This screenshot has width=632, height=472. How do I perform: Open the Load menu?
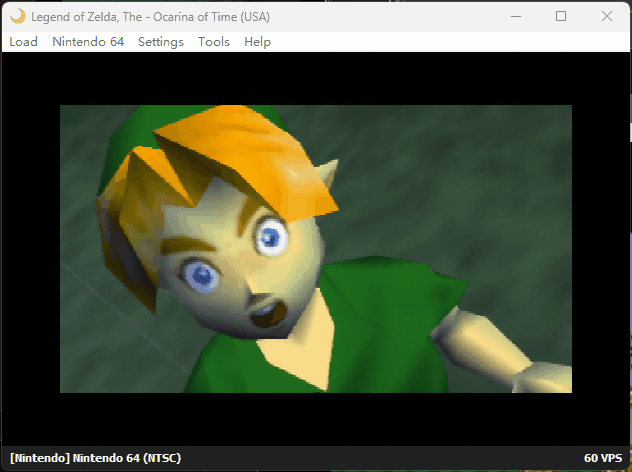pos(23,42)
